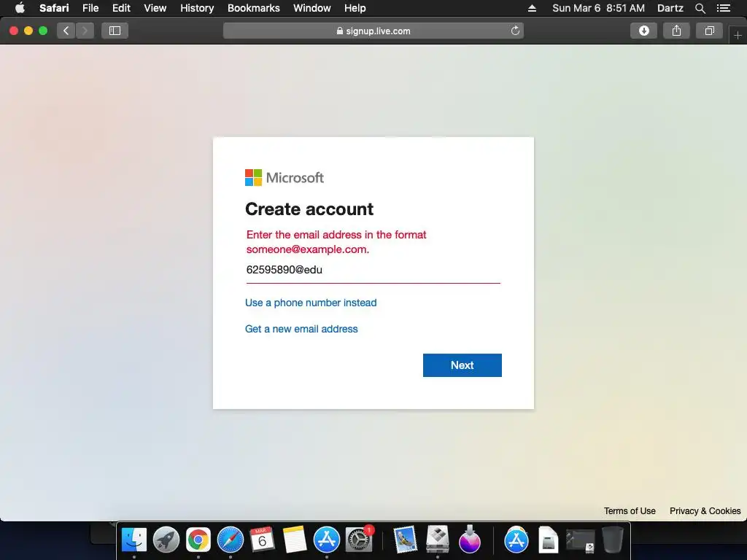Click the date and time in menu bar
747x560 pixels.
pos(598,8)
